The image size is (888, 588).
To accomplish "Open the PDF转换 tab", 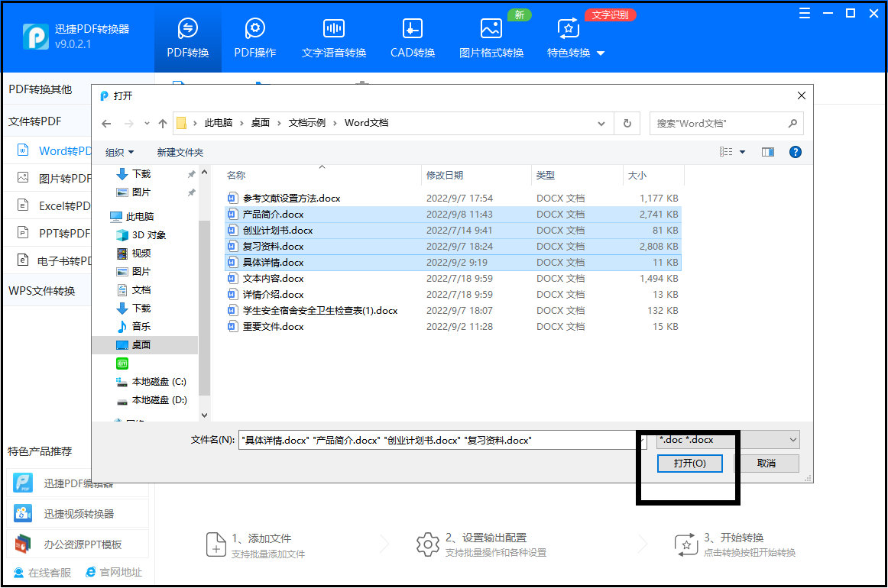I will [x=187, y=38].
